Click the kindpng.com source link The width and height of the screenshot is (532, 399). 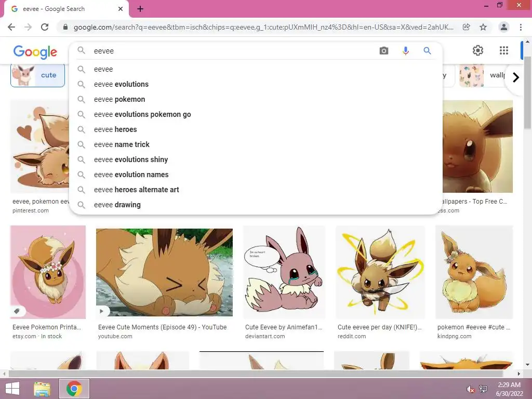[454, 336]
